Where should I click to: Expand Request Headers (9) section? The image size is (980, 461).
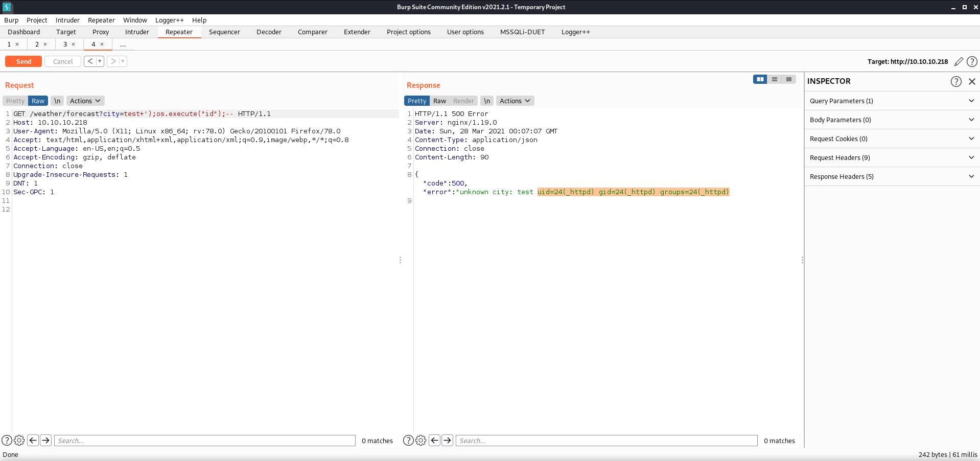pos(892,157)
